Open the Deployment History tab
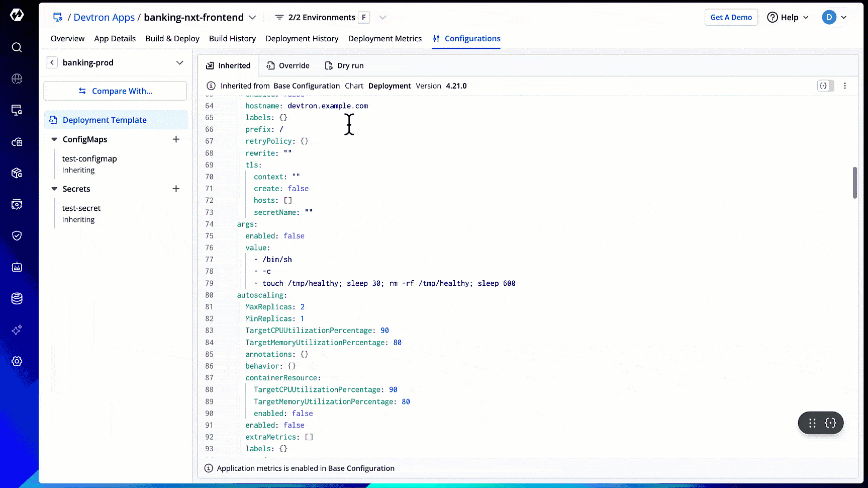Image resolution: width=868 pixels, height=488 pixels. point(302,39)
